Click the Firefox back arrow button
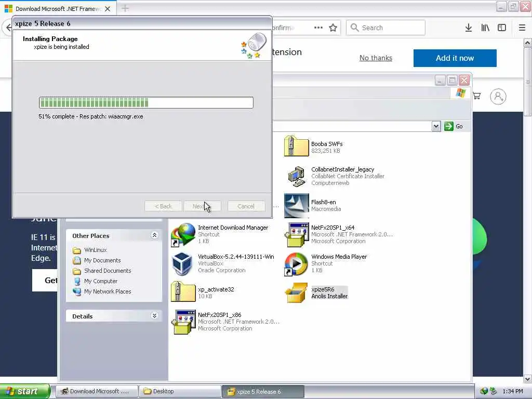Image resolution: width=532 pixels, height=399 pixels. (x=8, y=28)
